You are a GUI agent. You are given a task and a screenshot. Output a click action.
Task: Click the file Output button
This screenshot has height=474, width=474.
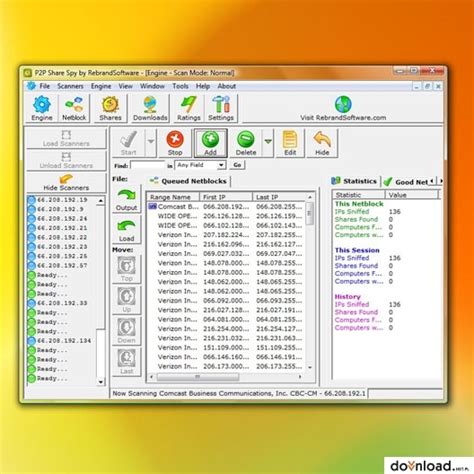coord(126,199)
